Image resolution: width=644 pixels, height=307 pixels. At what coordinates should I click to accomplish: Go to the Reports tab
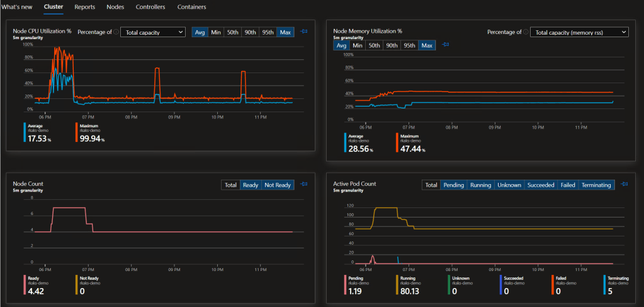point(85,7)
